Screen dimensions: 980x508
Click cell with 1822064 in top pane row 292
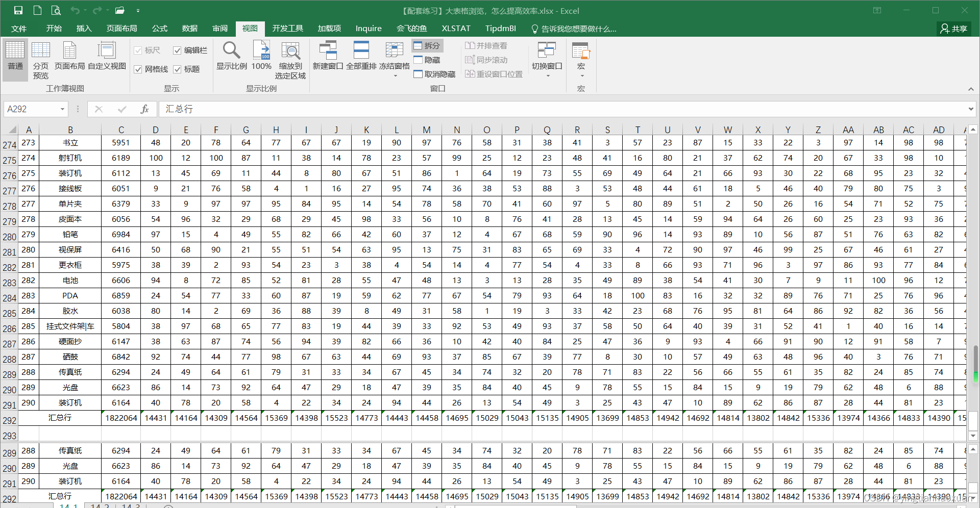coord(121,418)
